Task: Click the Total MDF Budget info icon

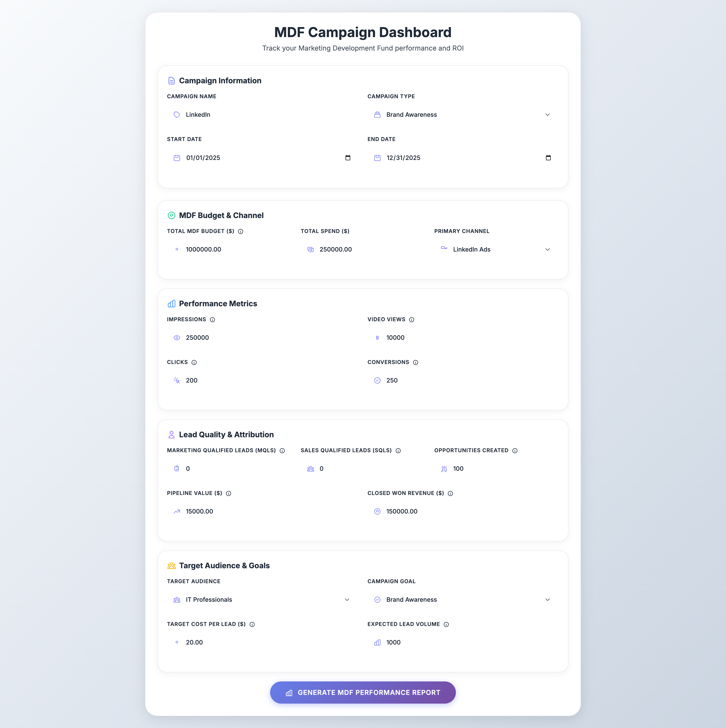Action: 241,231
